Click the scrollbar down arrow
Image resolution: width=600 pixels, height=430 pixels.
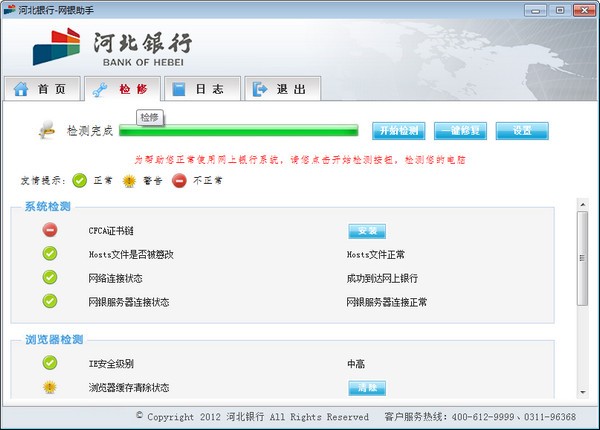[582, 392]
